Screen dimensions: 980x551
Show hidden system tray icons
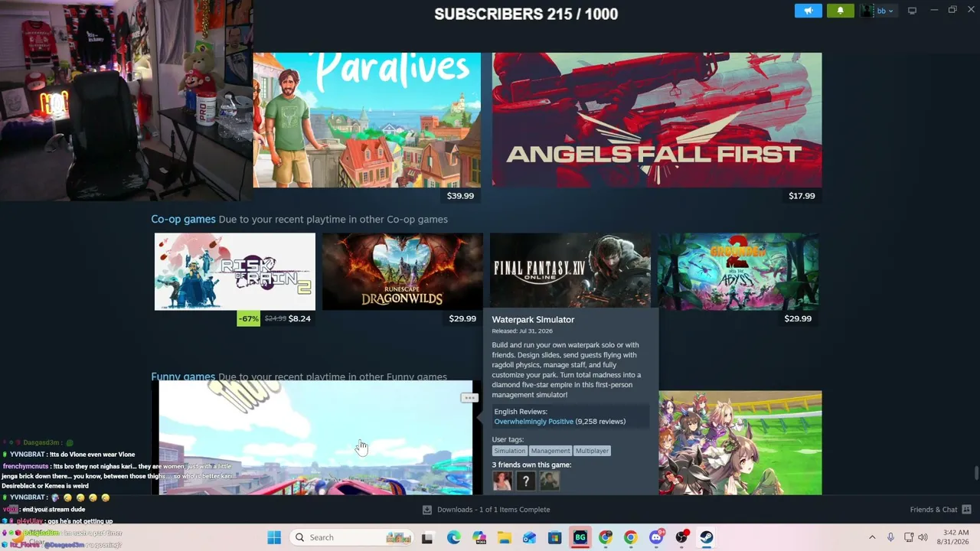pyautogui.click(x=872, y=537)
